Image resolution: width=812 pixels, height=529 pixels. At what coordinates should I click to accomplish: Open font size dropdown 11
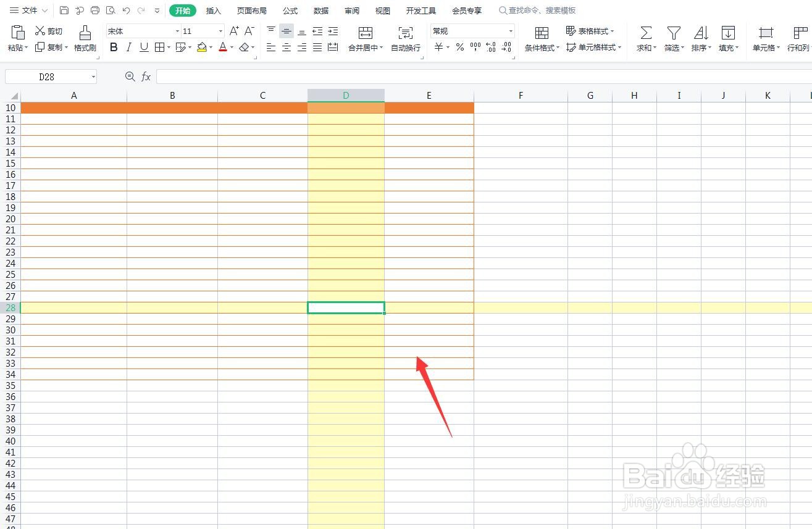coord(220,31)
